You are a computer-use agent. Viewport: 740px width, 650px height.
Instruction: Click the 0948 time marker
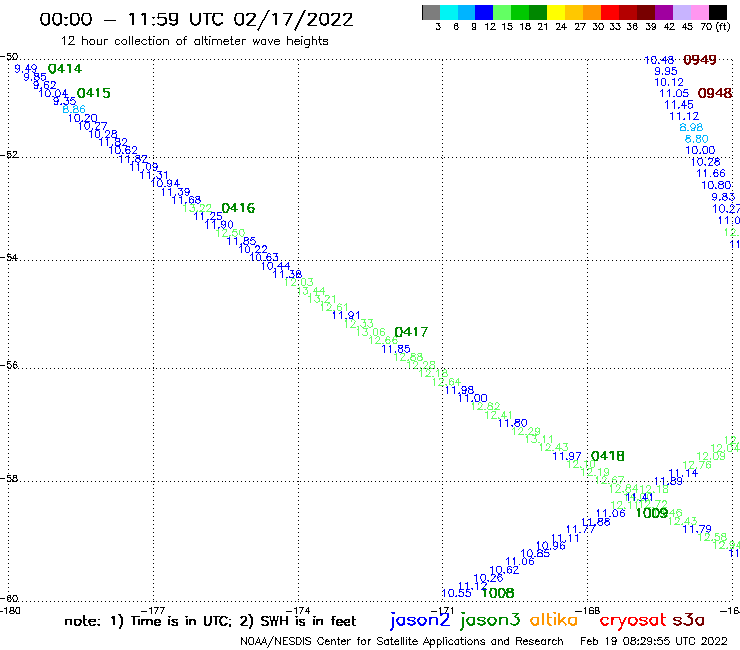click(715, 93)
